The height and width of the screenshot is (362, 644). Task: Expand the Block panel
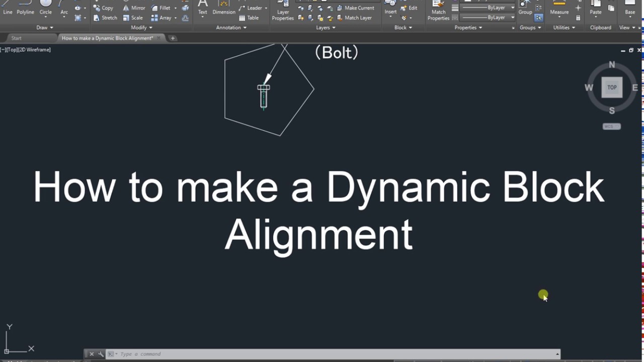[403, 28]
